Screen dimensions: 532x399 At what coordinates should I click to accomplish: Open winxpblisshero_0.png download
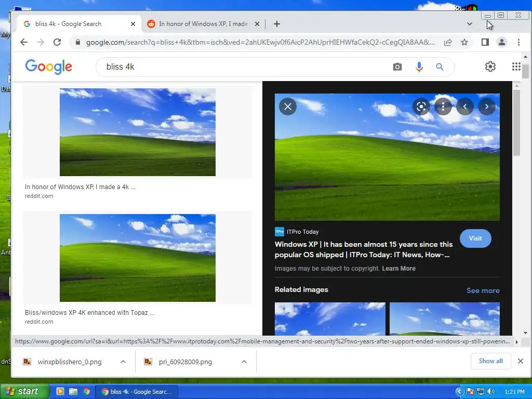70,362
